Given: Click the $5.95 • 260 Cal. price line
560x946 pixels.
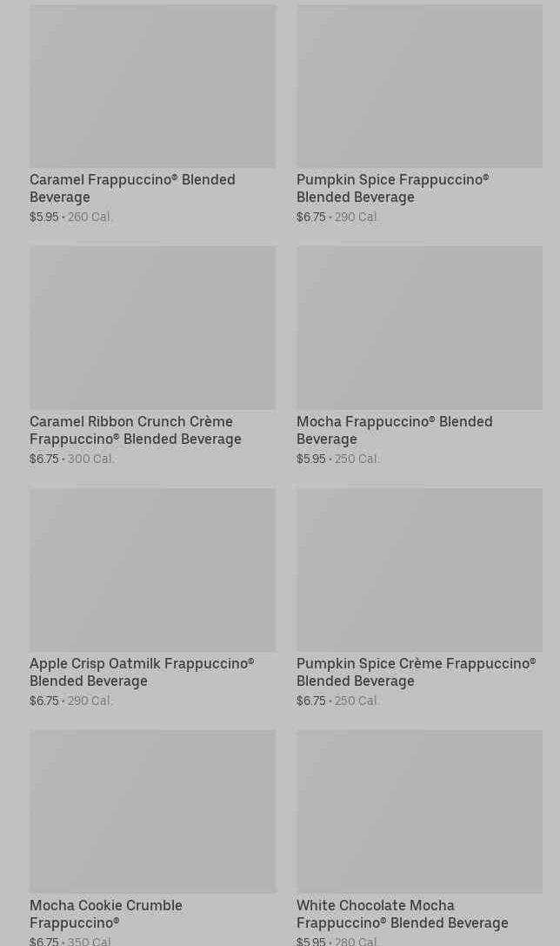Looking at the screenshot, I should tap(71, 217).
